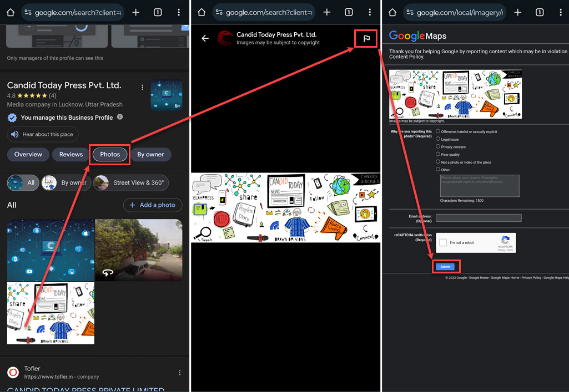Tap home icon in left browser panel

coord(11,12)
